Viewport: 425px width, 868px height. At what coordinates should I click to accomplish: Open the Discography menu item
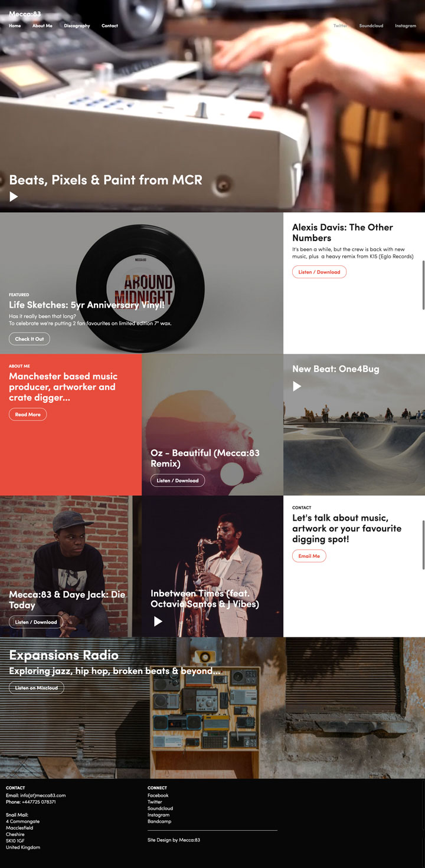point(77,26)
